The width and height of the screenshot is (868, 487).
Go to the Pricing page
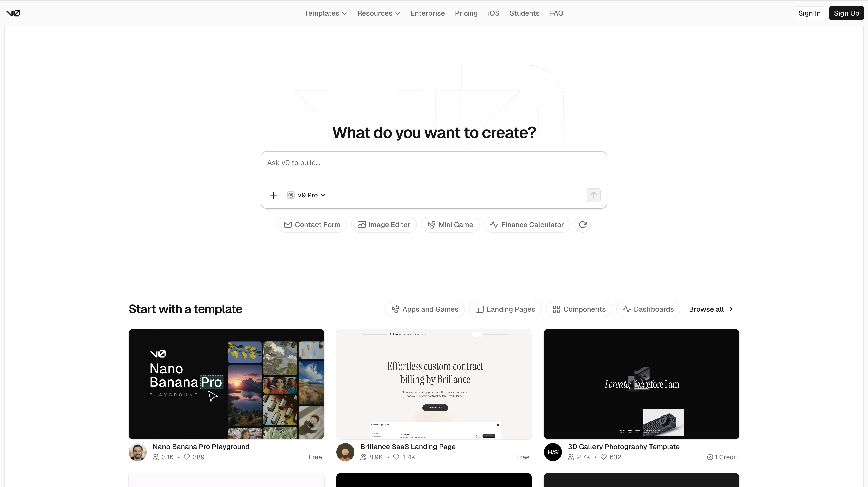tap(466, 13)
